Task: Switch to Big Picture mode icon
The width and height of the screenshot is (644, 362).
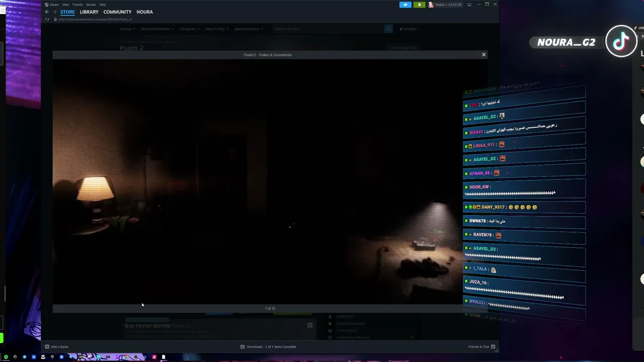Action: 469,5
